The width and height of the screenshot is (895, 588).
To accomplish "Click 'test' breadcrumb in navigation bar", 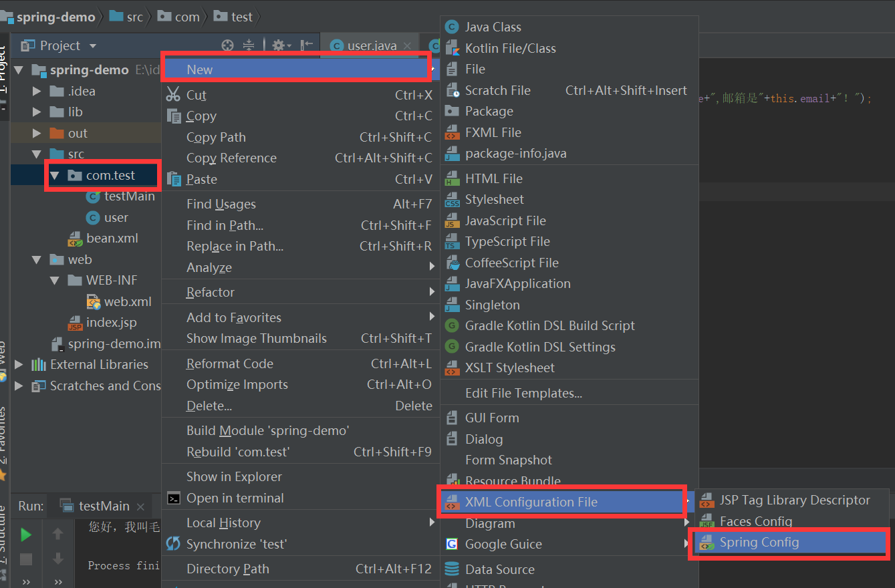I will (234, 17).
